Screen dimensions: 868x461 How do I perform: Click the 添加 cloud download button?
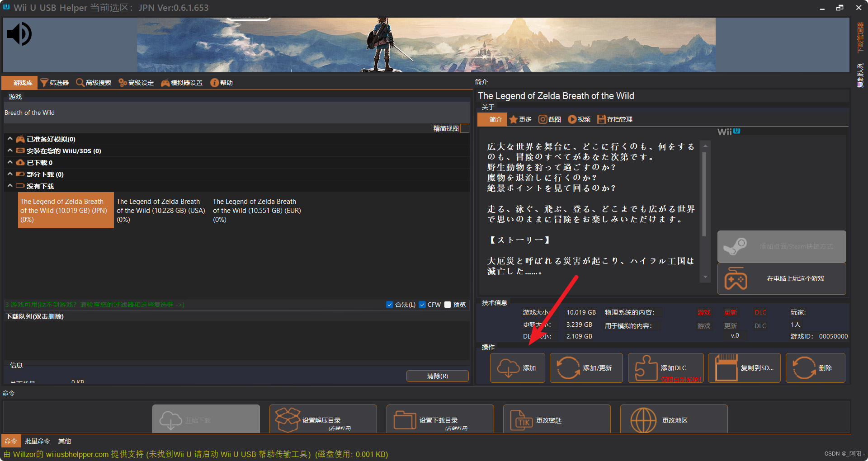pyautogui.click(x=518, y=368)
